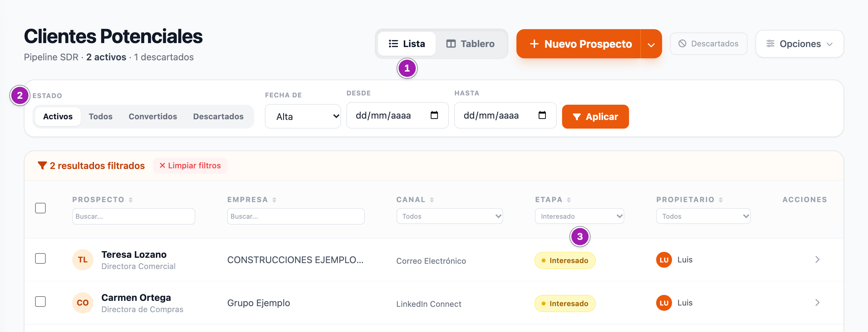Open the Descartados button at top
The height and width of the screenshot is (332, 868).
point(709,44)
